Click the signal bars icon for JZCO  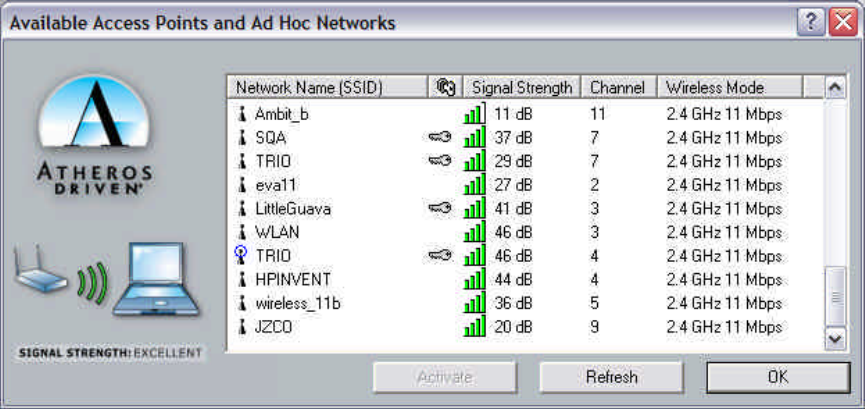click(474, 326)
